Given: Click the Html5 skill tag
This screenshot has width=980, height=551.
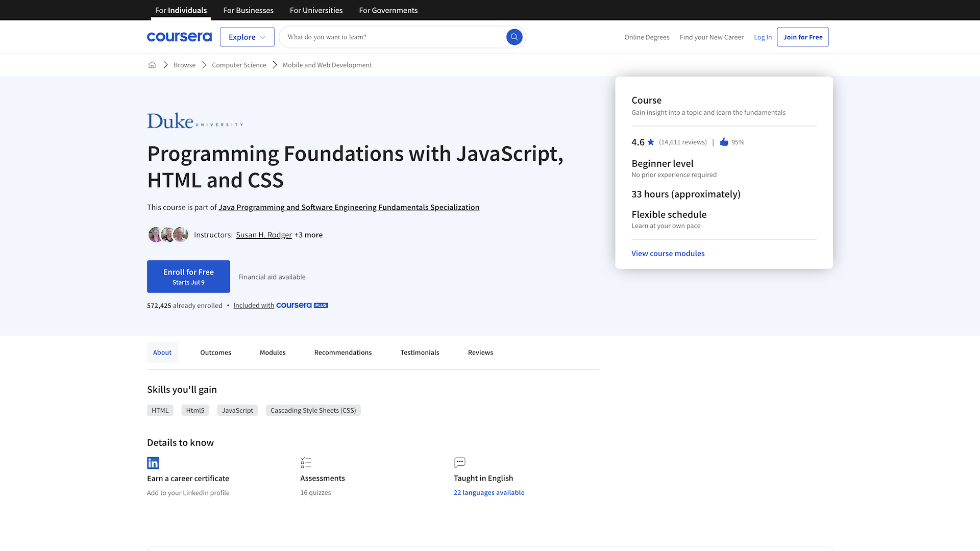Looking at the screenshot, I should [x=195, y=410].
